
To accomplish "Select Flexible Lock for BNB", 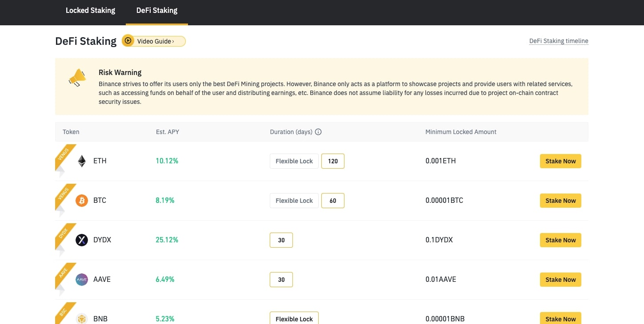I will (x=294, y=318).
